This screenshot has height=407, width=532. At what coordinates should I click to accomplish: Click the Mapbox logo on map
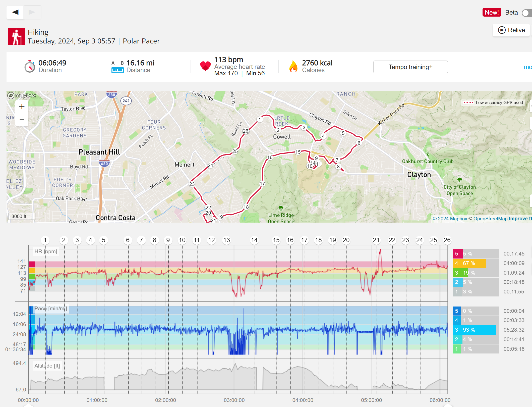pos(22,95)
